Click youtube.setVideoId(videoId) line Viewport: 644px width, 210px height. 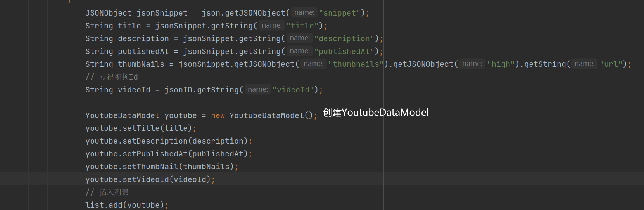pyautogui.click(x=150, y=179)
